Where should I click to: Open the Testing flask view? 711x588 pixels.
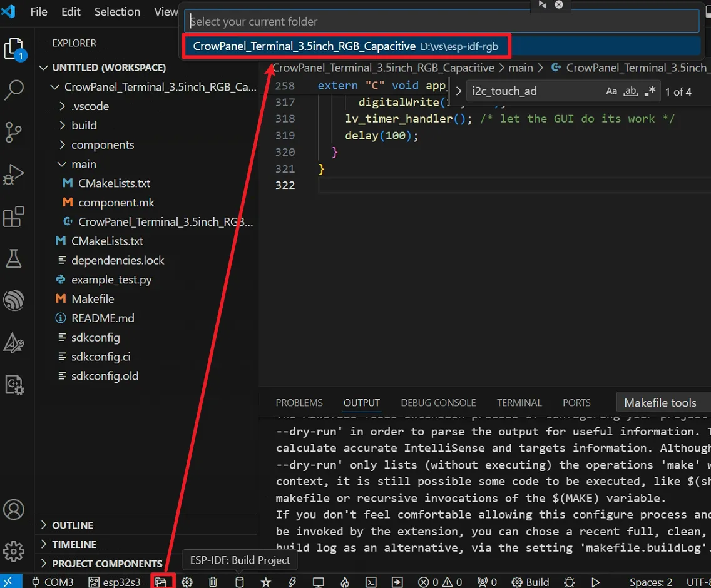[14, 258]
